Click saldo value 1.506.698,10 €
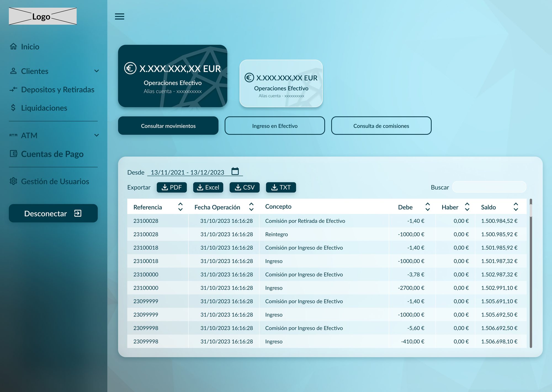 (x=499, y=341)
